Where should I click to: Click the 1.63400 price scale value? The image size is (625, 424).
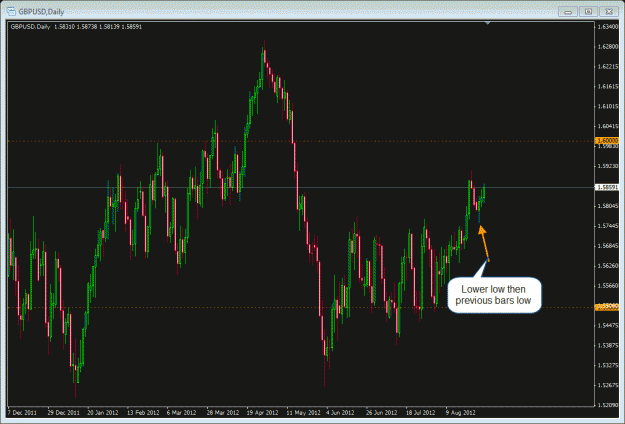(608, 27)
